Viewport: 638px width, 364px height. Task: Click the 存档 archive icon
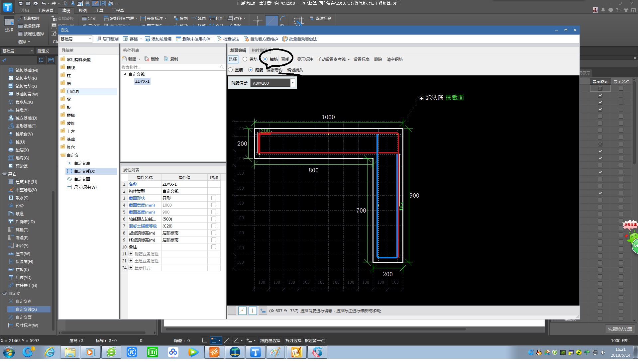pos(126,39)
